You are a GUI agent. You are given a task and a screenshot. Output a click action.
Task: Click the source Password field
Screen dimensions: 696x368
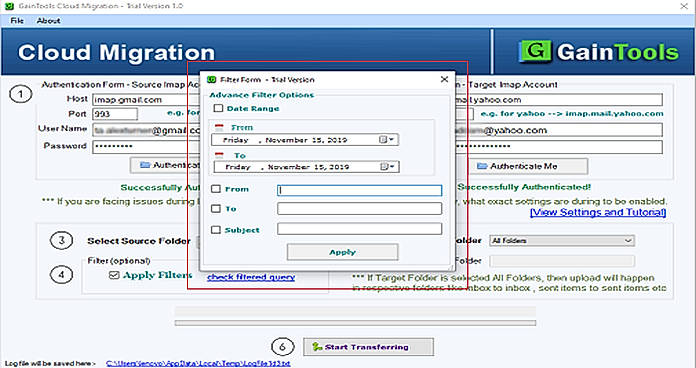[x=146, y=146]
